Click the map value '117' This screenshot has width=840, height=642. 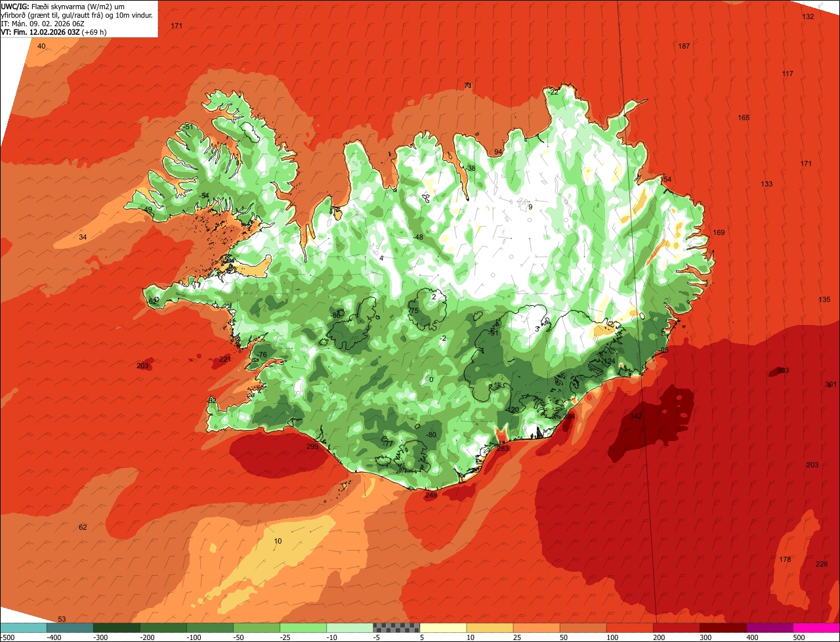coord(787,74)
